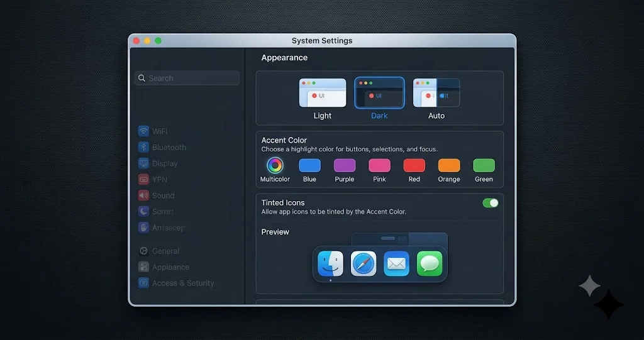This screenshot has height=340, width=644.
Task: Choose the Red accent color swatch
Action: (x=414, y=165)
